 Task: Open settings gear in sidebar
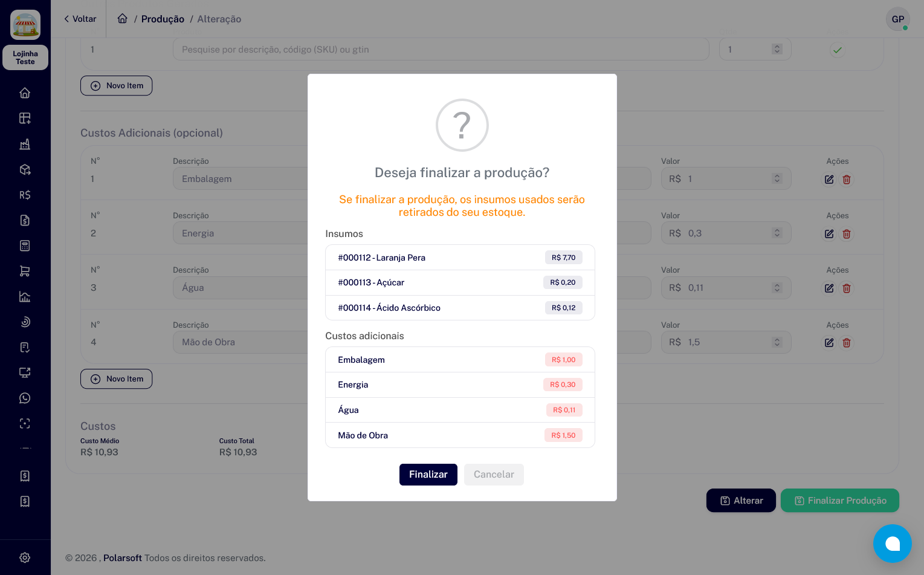25,557
